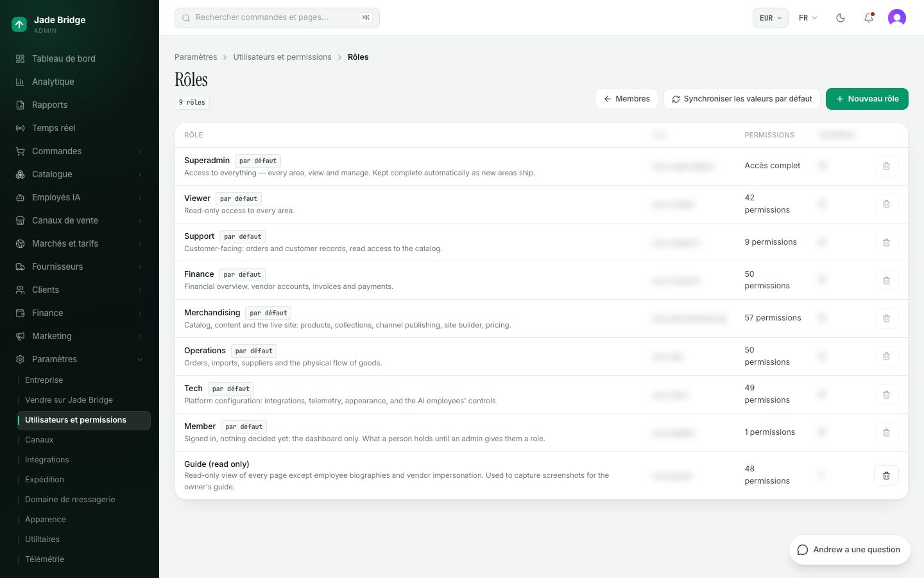
Task: Click the Nouveau rôle button
Action: point(867,99)
